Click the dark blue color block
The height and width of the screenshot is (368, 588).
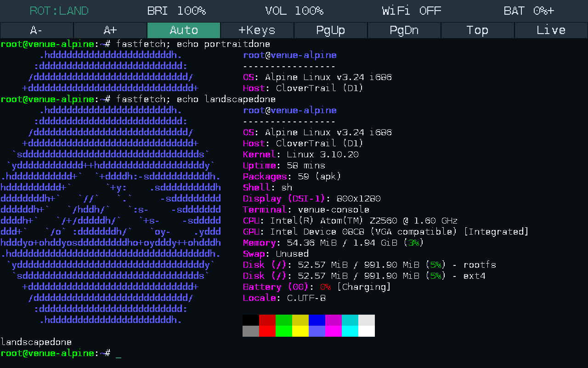[x=317, y=320]
